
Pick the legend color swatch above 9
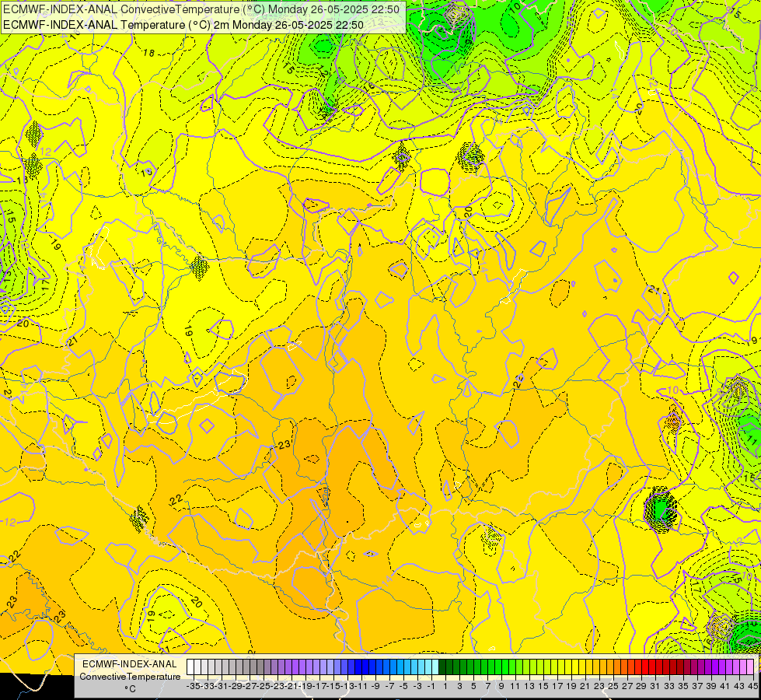tap(498, 667)
